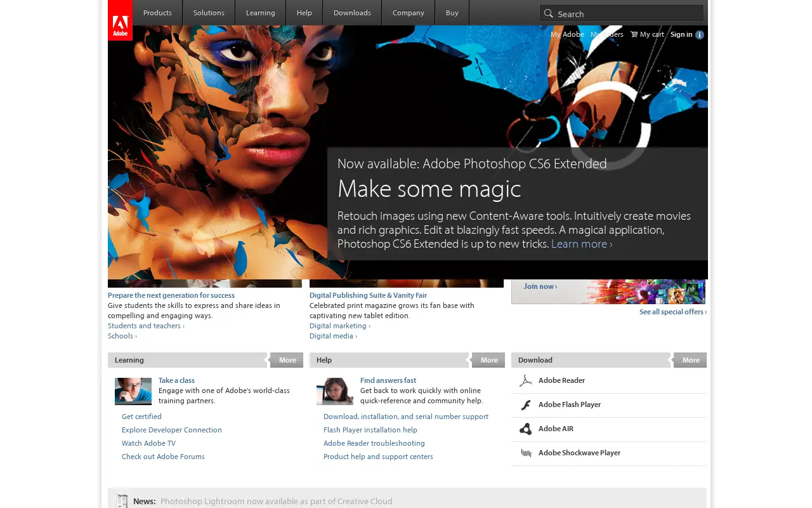Screen dimensions: 812x508
Task: Follow the Learn more link
Action: [582, 244]
